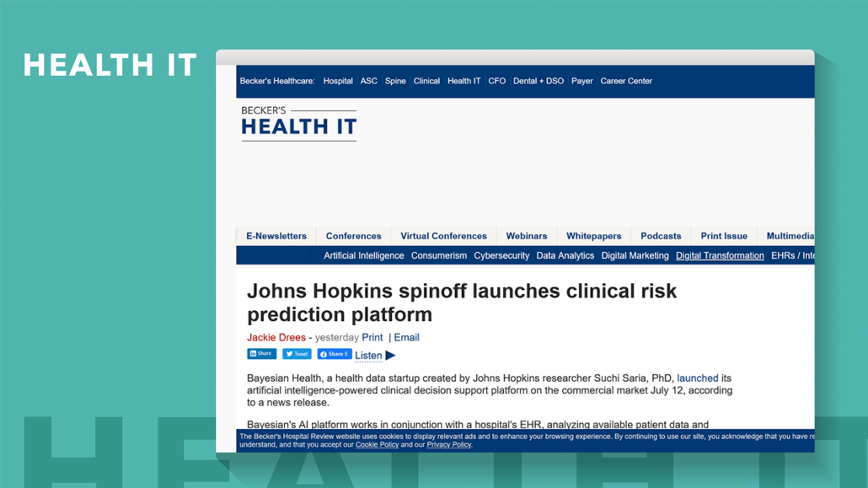Open Artificial Intelligence category
868x488 pixels.
(364, 255)
